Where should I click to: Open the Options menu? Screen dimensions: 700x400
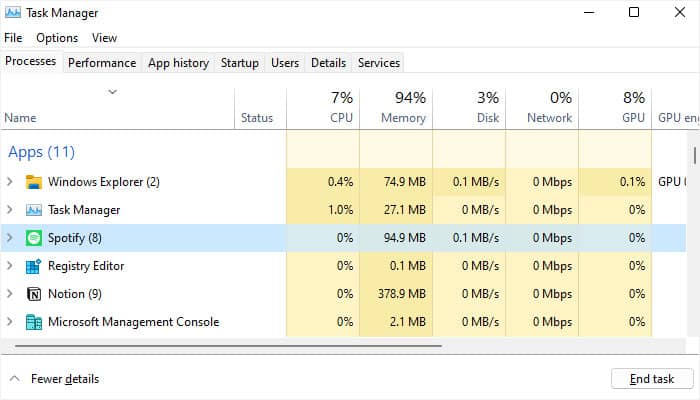(x=57, y=38)
